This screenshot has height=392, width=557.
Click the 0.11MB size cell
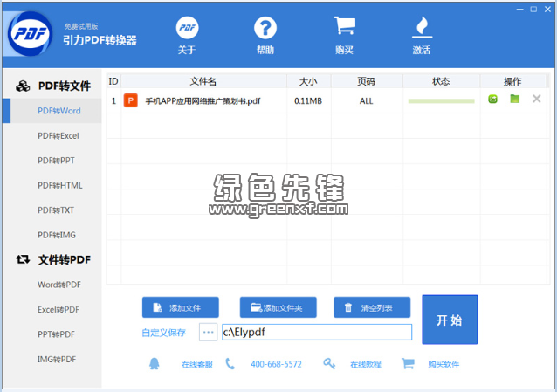click(x=308, y=101)
